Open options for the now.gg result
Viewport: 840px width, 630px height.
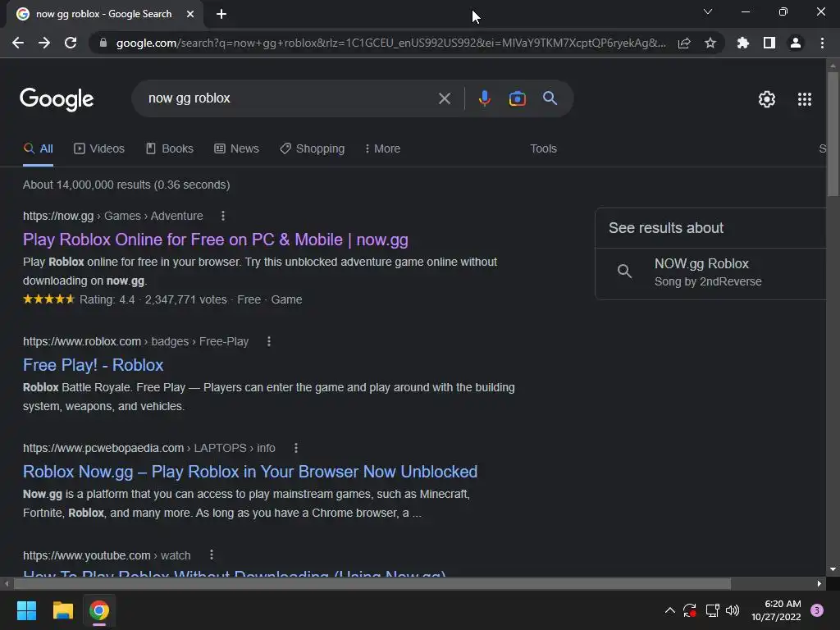[223, 216]
